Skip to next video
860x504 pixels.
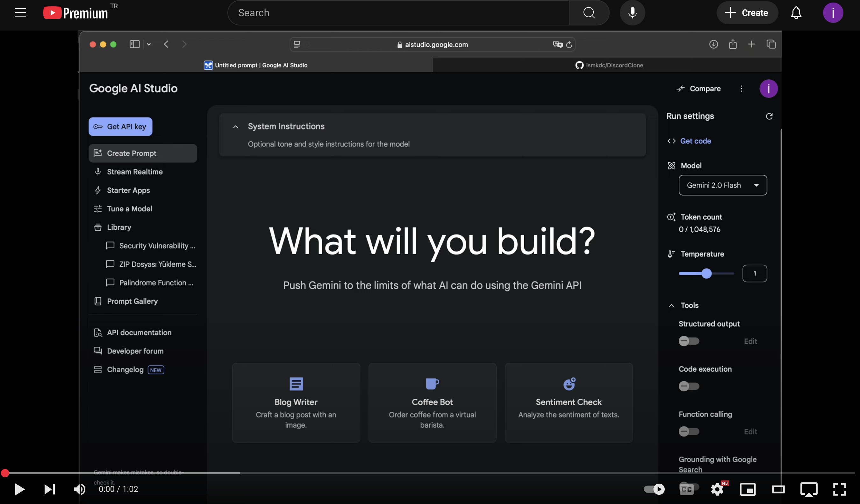click(x=49, y=489)
